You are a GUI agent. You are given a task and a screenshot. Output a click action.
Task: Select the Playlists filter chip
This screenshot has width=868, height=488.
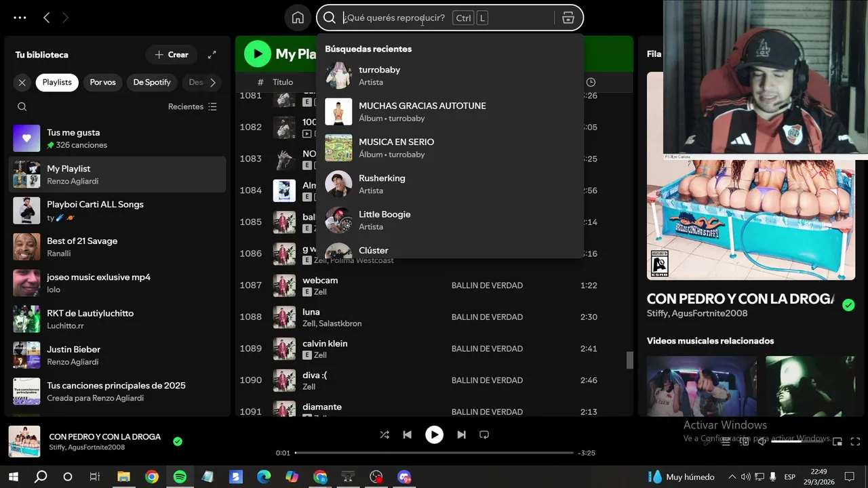tap(57, 82)
